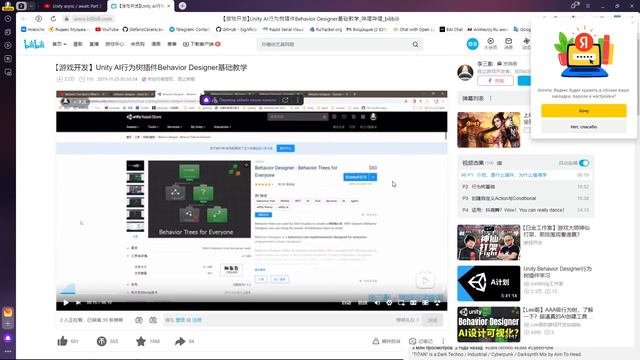Open RuTracker.org bookmark
Viewport: 640px width, 360px height.
point(326,29)
